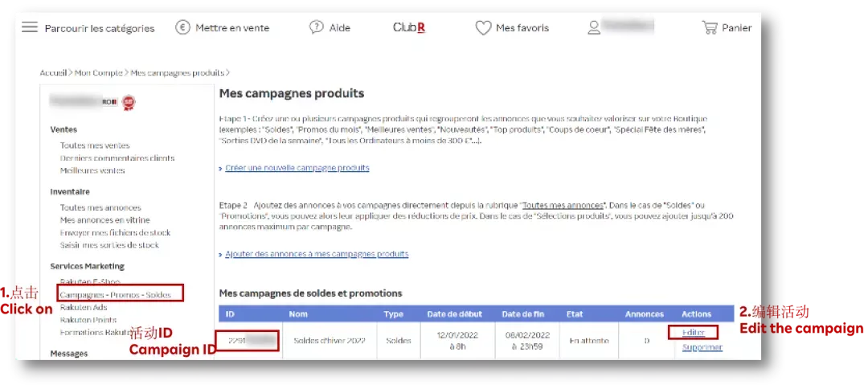The width and height of the screenshot is (868, 389).
Task: Click the Annonces column header
Action: click(645, 313)
